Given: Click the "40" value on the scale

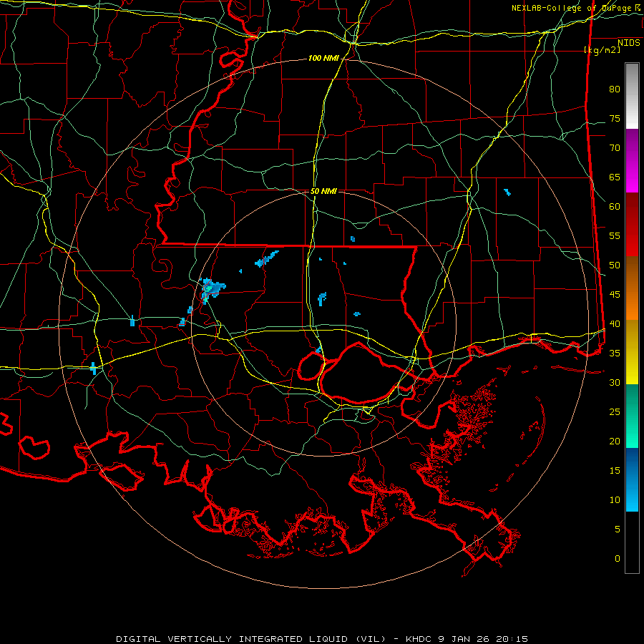Looking at the screenshot, I should point(615,324).
